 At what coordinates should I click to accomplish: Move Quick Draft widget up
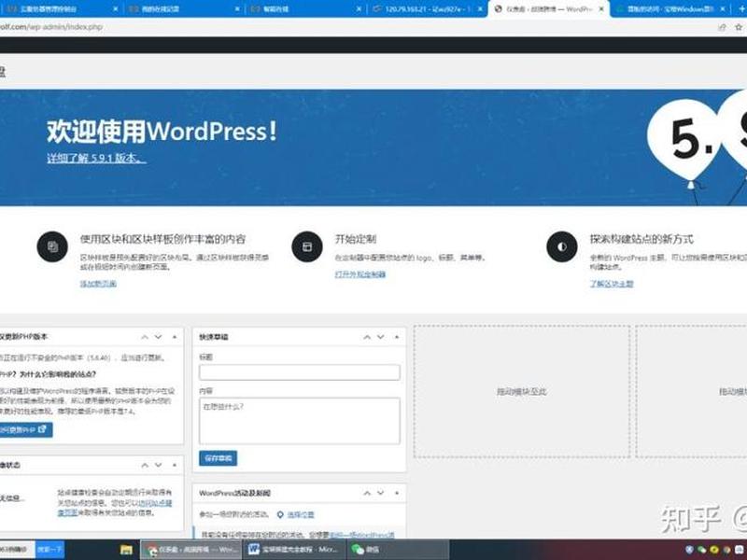pyautogui.click(x=367, y=337)
